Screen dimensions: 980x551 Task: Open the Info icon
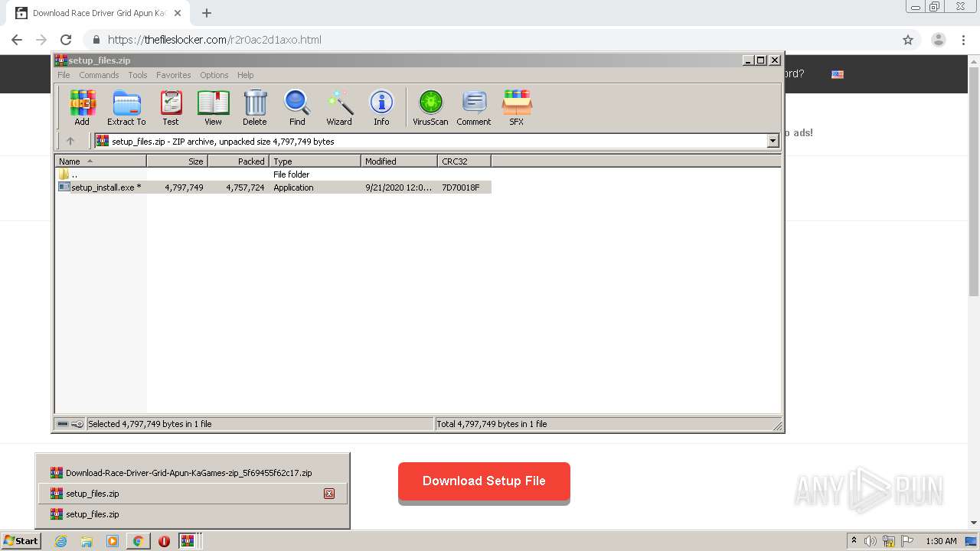tap(381, 107)
